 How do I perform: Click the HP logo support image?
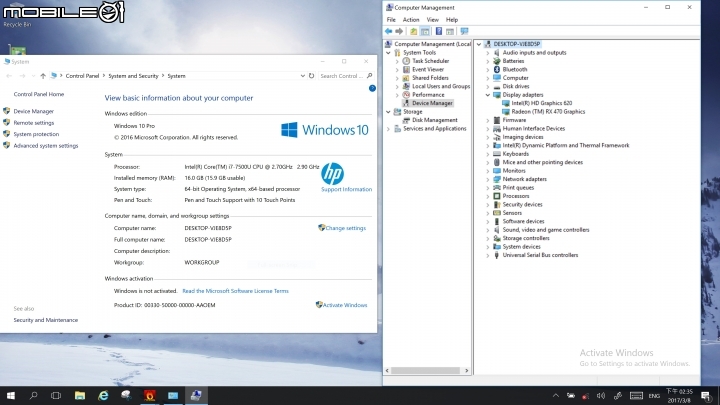click(332, 173)
